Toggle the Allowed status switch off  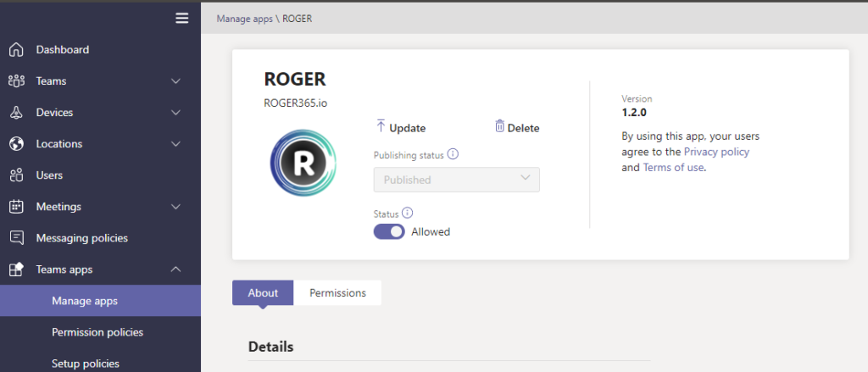coord(389,231)
